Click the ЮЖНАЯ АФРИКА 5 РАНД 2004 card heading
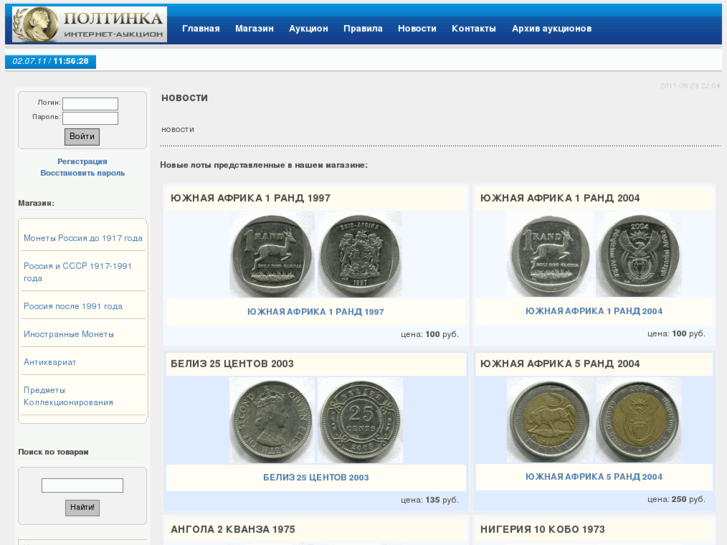Viewport: 727px width, 545px height. click(x=560, y=364)
